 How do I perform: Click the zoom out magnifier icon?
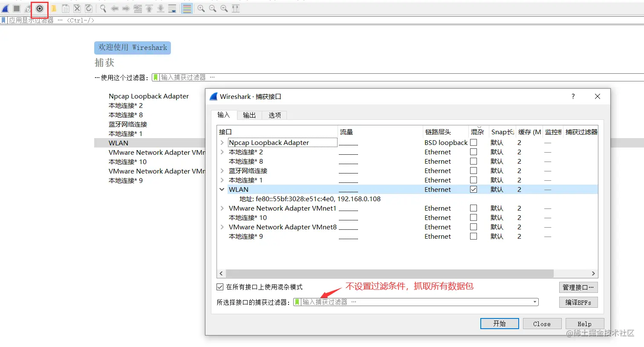coord(213,9)
